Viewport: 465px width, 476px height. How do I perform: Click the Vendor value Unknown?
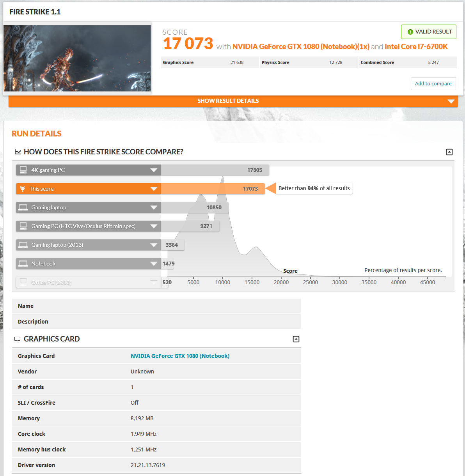pos(142,372)
